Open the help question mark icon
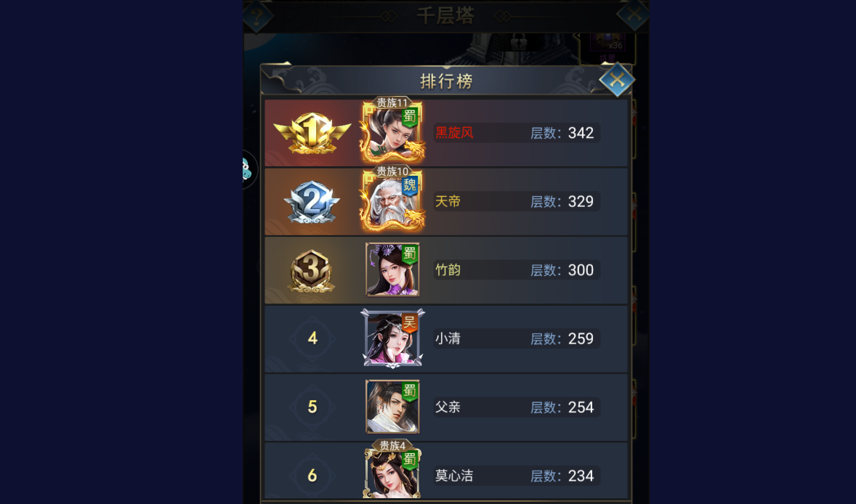Image resolution: width=856 pixels, height=504 pixels. (x=257, y=15)
